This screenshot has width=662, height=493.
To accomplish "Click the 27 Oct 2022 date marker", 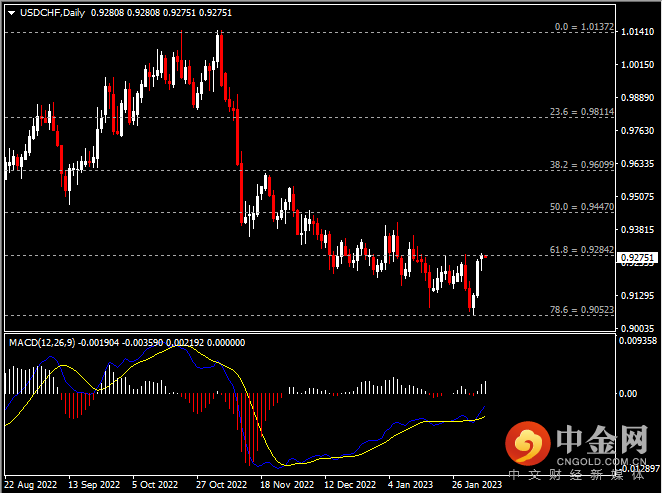I will [220, 485].
